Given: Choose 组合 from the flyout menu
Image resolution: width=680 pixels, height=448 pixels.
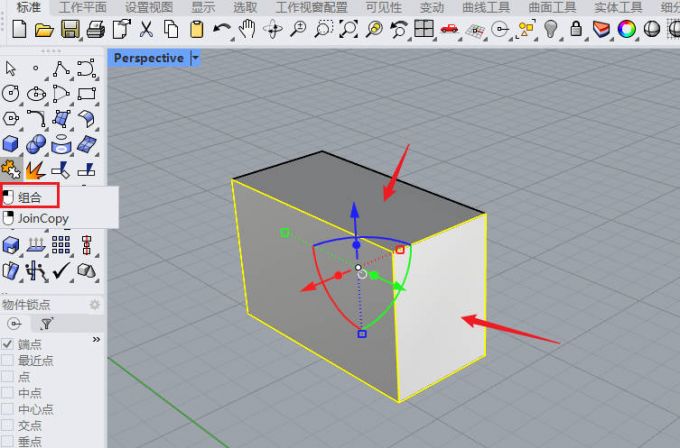Looking at the screenshot, I should point(29,197).
